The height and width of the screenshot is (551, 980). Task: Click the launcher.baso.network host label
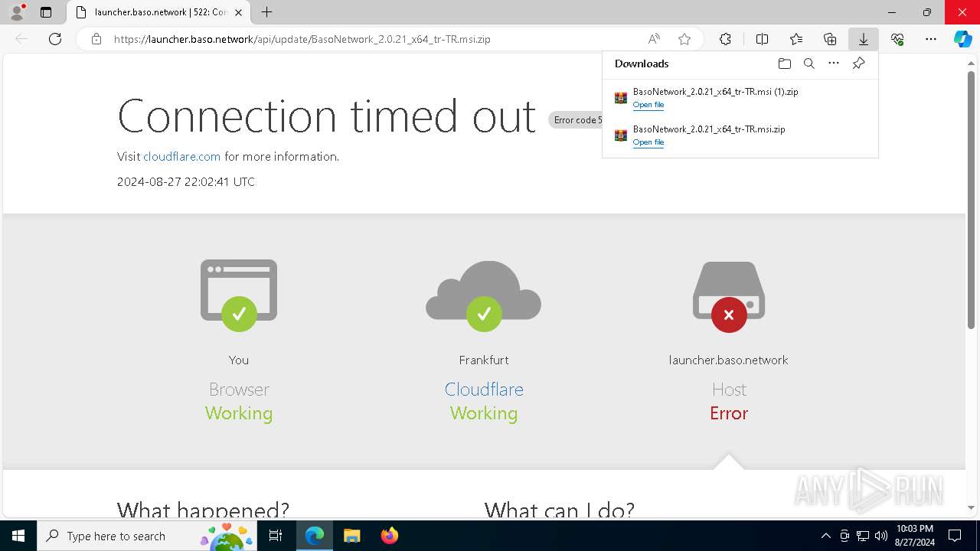pos(729,360)
